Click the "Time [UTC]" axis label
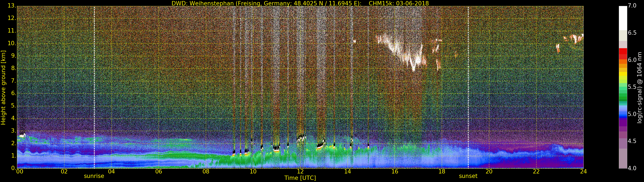644x182 pixels. (x=300, y=178)
